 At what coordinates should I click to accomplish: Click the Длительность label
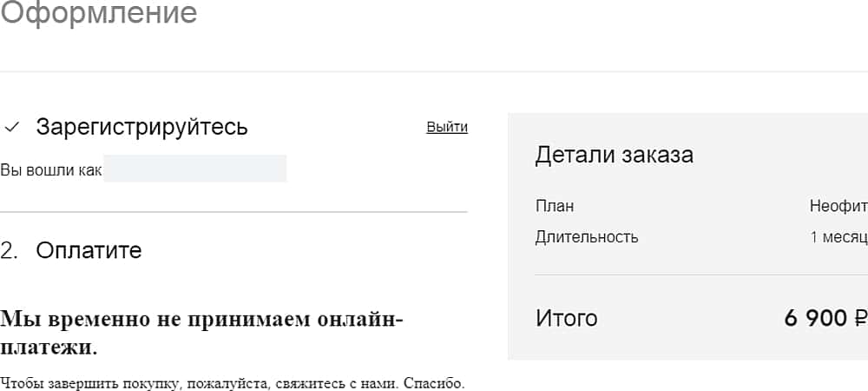coord(587,236)
